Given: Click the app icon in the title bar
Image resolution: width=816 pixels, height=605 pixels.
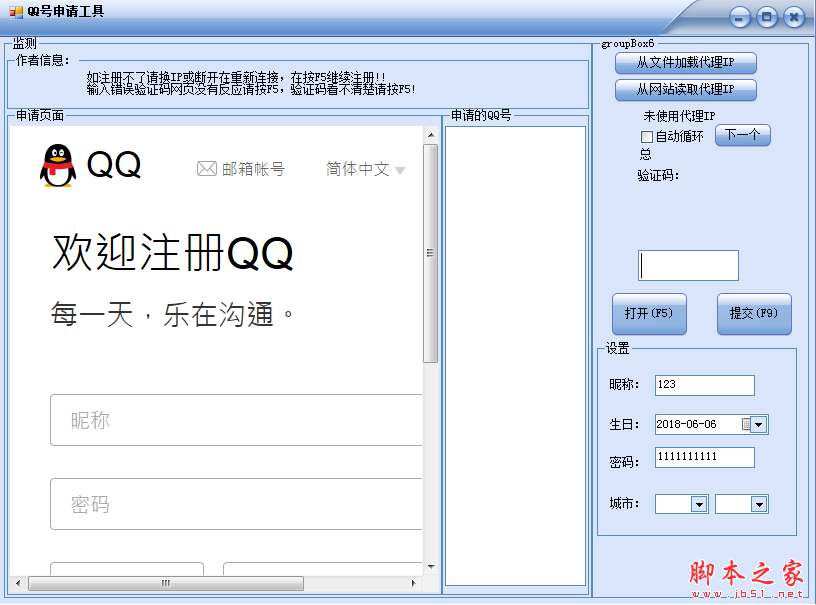Looking at the screenshot, I should click(15, 12).
